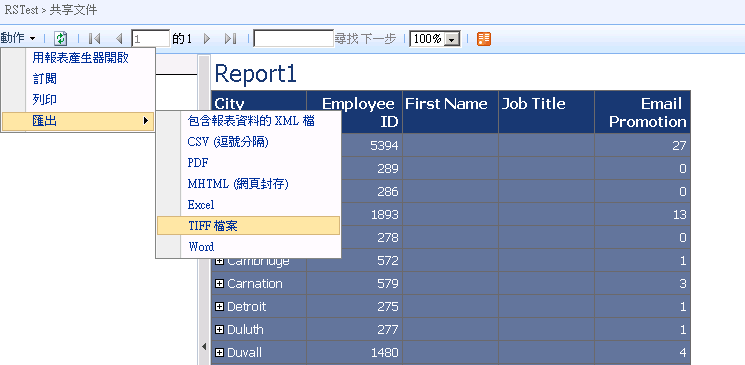Image resolution: width=745 pixels, height=365 pixels.
Task: Open the 動作 actions dropdown menu
Action: (x=18, y=38)
